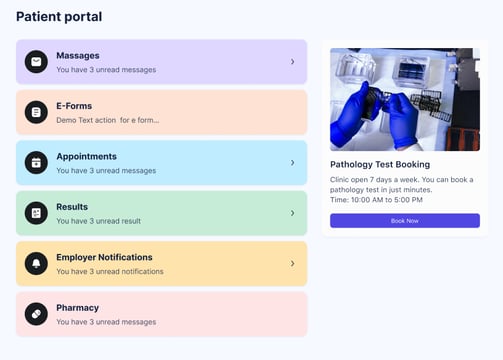Click the envelope icon for Massages

coord(36,62)
